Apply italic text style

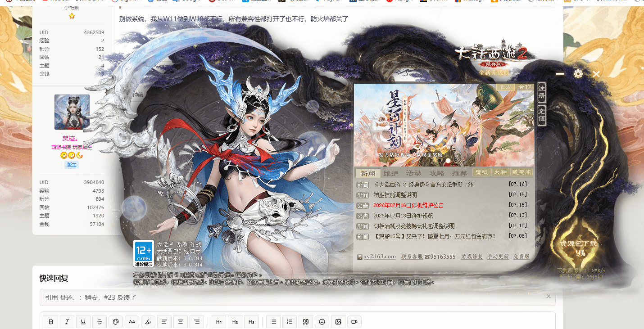pos(67,322)
